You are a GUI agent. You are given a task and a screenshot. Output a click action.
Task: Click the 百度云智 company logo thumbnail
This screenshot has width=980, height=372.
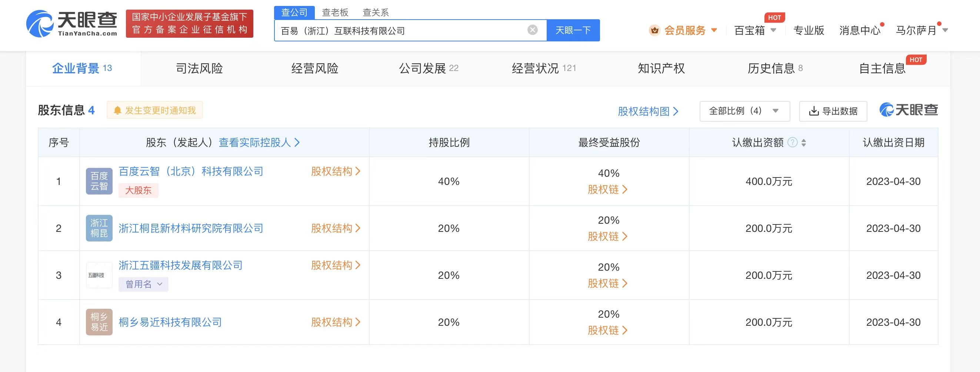coord(99,181)
